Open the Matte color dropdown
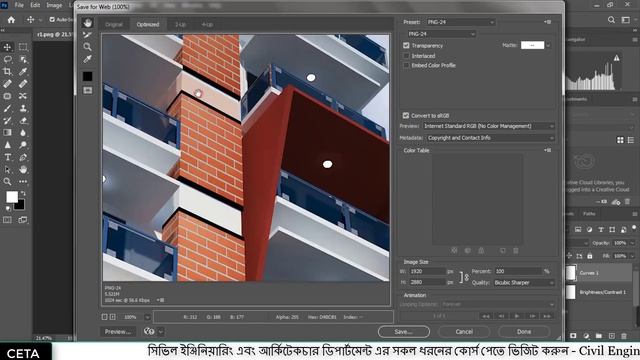This screenshot has height=360, width=640. (x=548, y=45)
